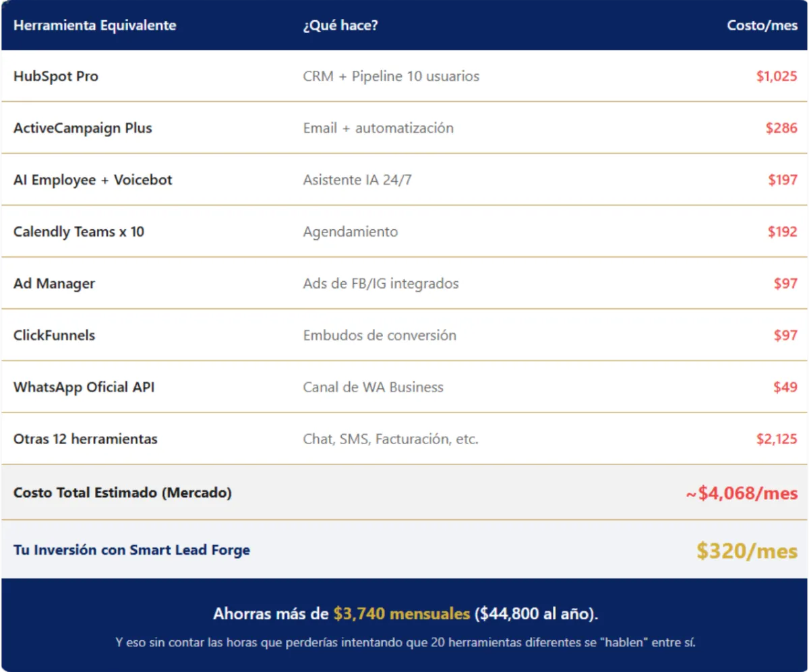Click the "¿Qué hace?" column header
Image resolution: width=809 pixels, height=672 pixels.
(340, 26)
